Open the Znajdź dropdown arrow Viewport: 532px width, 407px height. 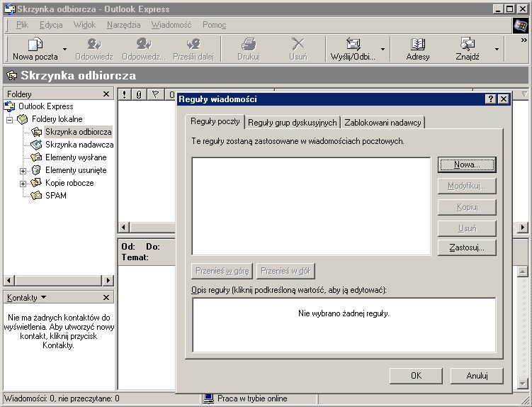coord(497,49)
